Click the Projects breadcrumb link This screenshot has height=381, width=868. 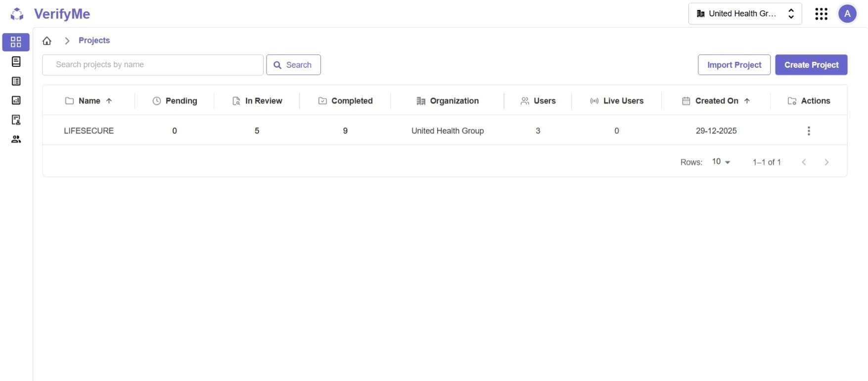[x=94, y=41]
